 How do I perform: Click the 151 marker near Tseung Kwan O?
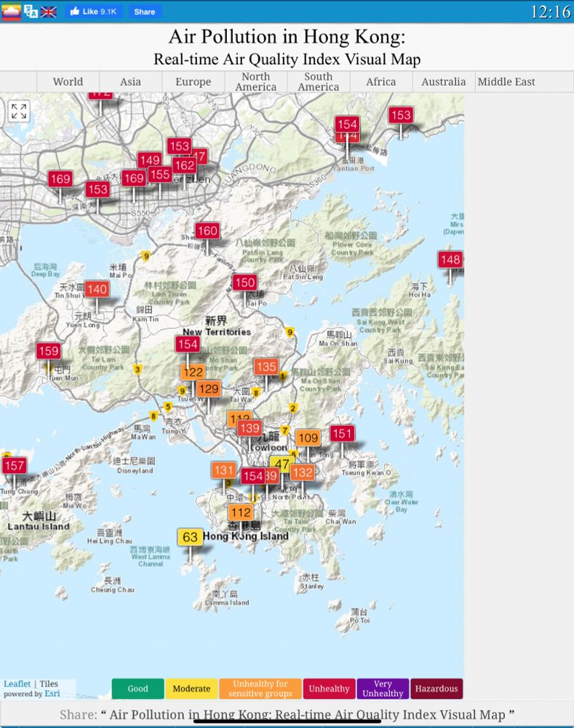pyautogui.click(x=342, y=434)
